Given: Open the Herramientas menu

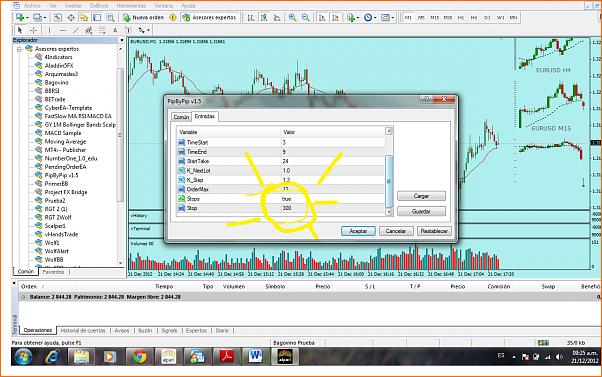Looking at the screenshot, I should [x=131, y=6].
